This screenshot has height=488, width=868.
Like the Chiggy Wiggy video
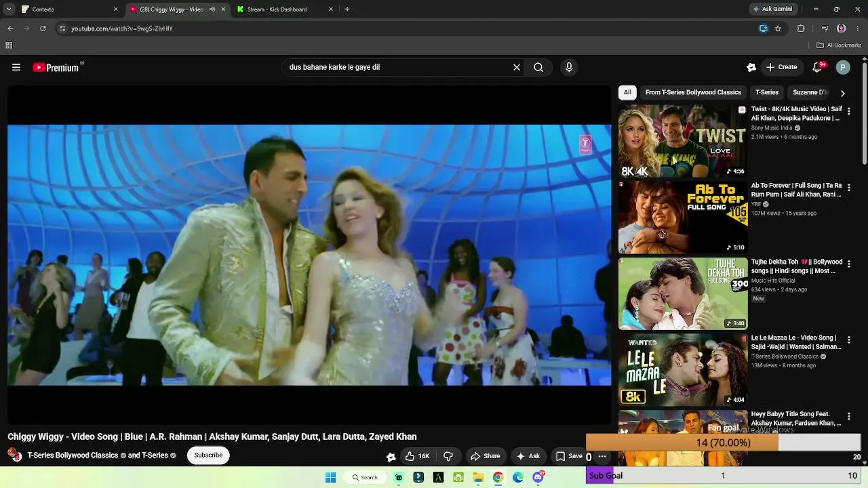tap(418, 456)
